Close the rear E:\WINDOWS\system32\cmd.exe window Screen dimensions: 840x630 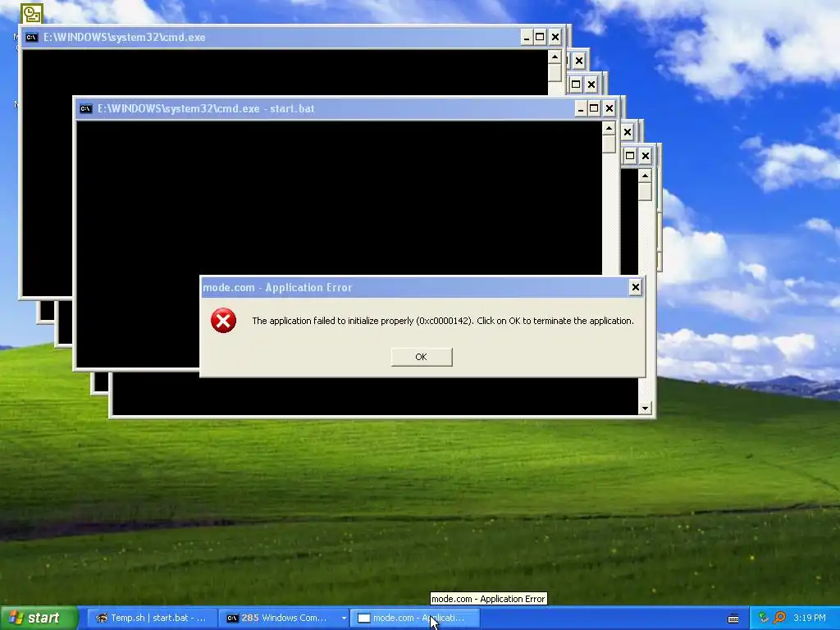coord(555,38)
